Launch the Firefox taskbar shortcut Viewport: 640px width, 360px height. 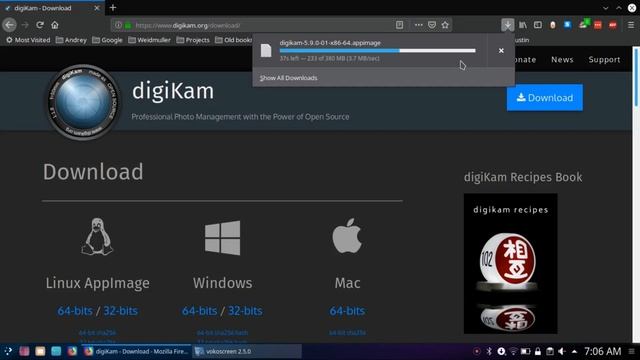click(72, 351)
